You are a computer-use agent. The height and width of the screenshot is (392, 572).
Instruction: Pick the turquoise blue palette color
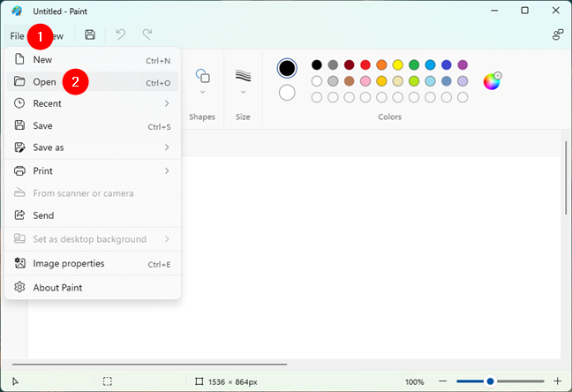pyautogui.click(x=430, y=65)
